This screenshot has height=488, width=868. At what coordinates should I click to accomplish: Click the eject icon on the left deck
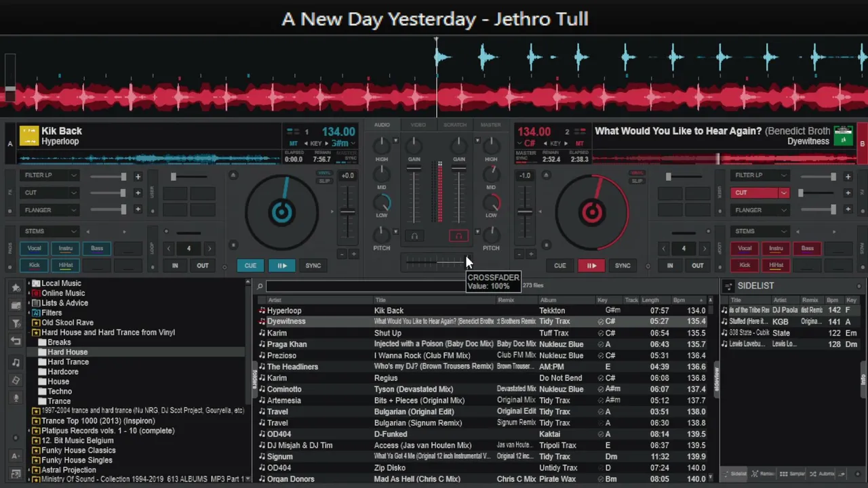pos(233,175)
